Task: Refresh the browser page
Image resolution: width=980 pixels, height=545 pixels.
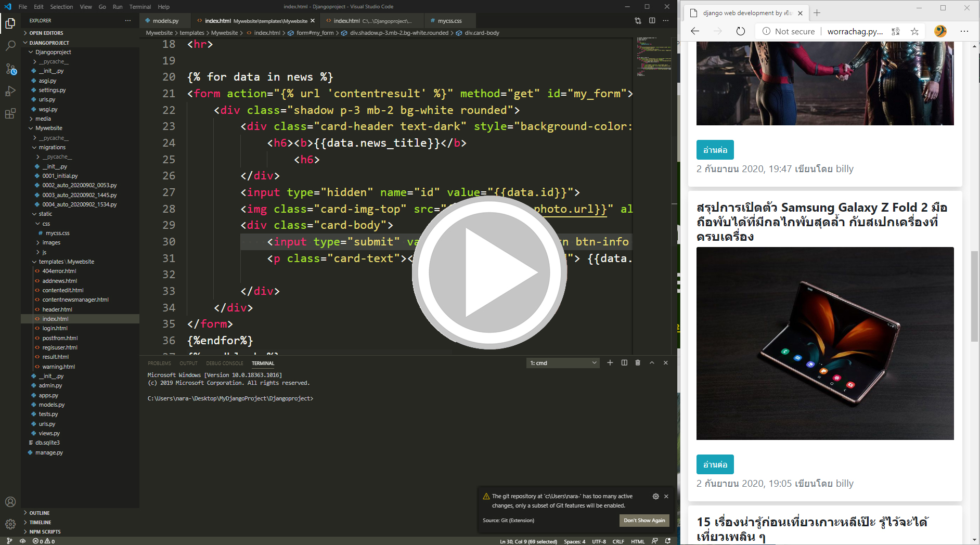Action: 740,31
